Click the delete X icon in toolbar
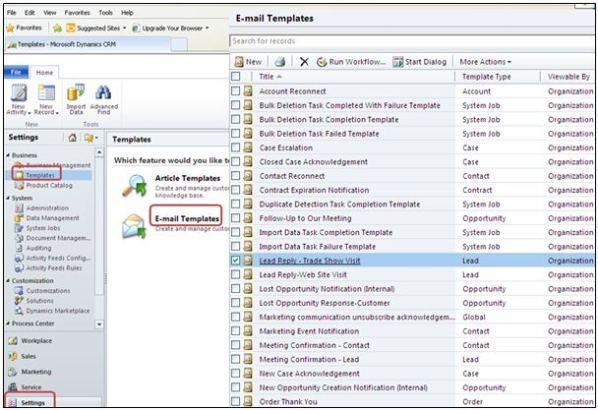Viewport: 598px width, 410px height. [304, 61]
